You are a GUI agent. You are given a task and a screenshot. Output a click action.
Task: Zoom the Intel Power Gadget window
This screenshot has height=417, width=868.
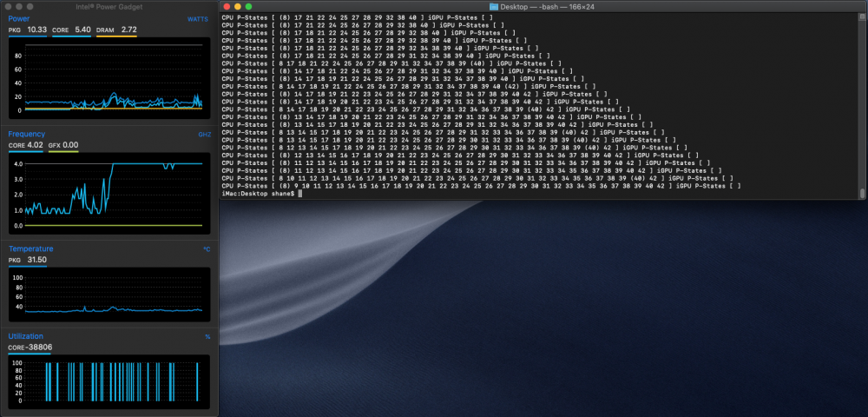tap(30, 7)
